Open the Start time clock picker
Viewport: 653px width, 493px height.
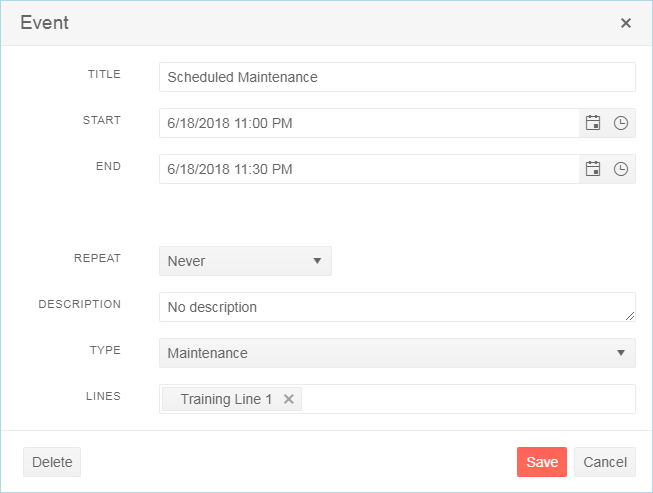621,123
